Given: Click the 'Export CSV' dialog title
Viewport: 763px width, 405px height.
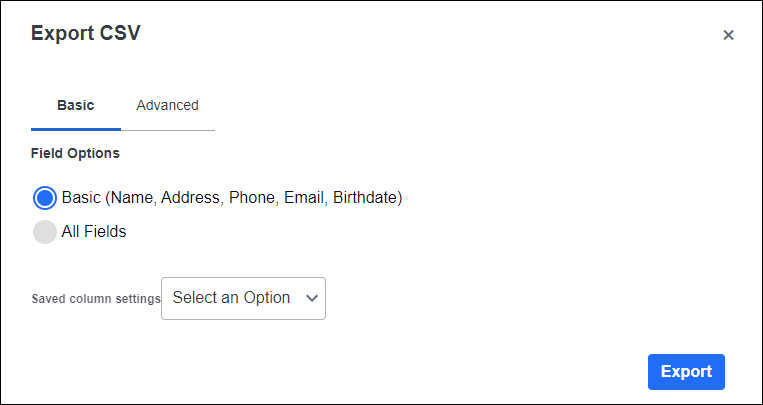Looking at the screenshot, I should [x=86, y=33].
